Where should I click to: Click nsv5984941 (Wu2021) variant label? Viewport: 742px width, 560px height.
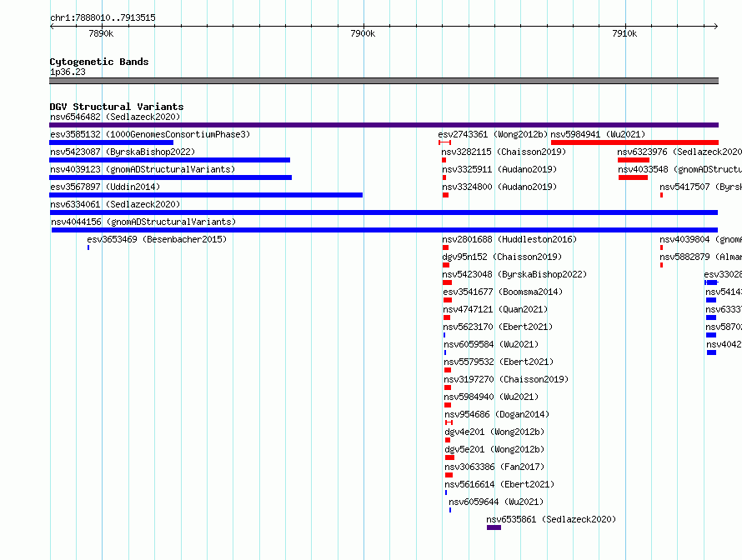[x=598, y=134]
